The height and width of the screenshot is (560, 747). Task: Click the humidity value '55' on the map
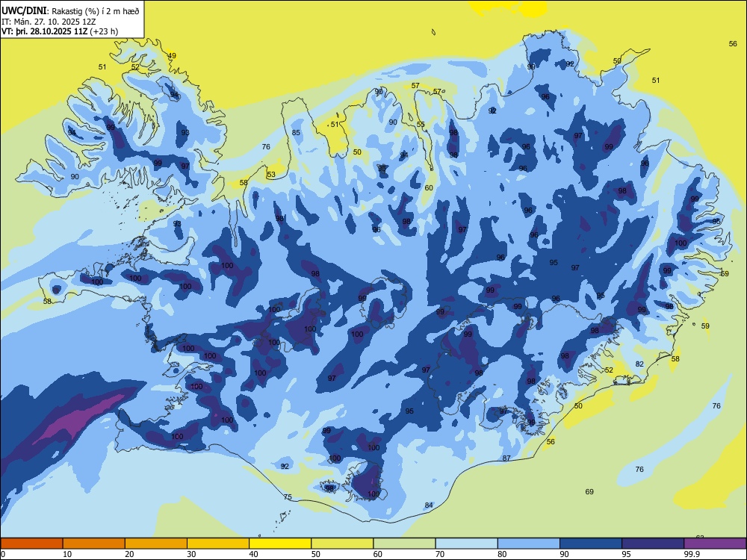point(421,124)
